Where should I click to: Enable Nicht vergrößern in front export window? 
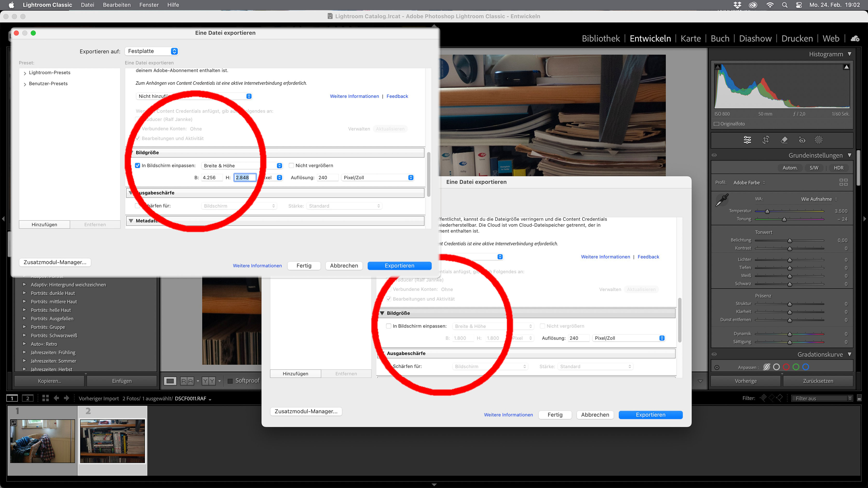click(x=292, y=165)
